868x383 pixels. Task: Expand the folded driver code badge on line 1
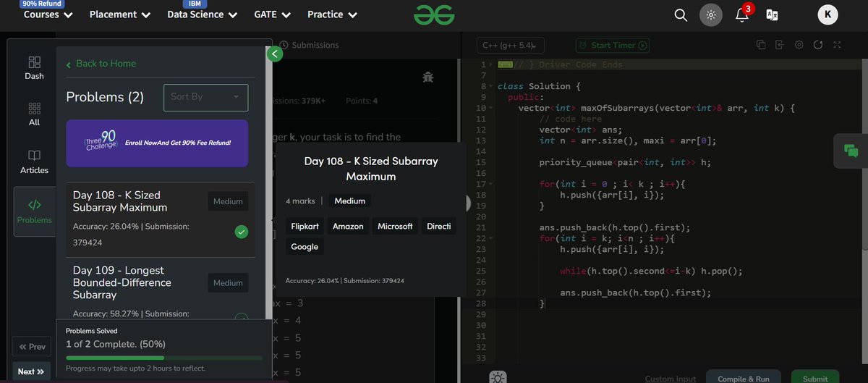(506, 64)
